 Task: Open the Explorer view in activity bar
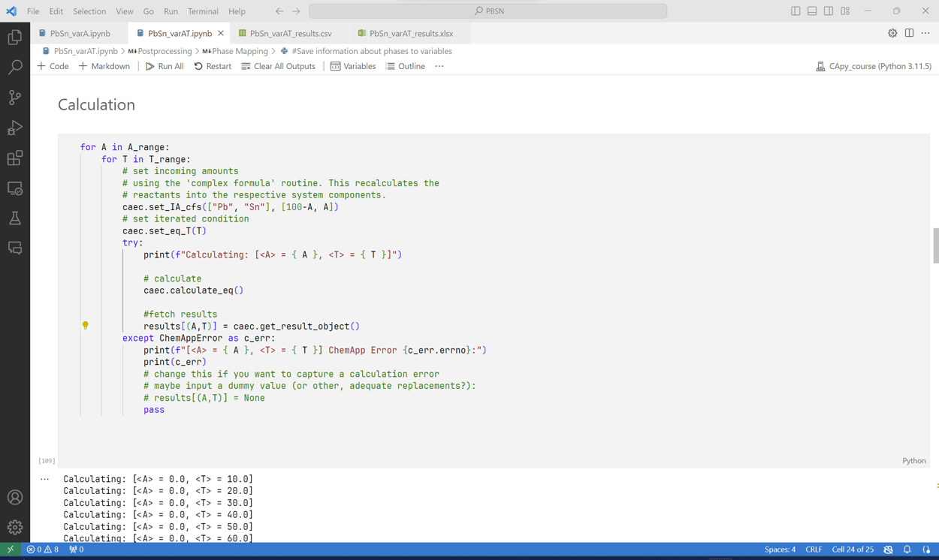pos(15,38)
